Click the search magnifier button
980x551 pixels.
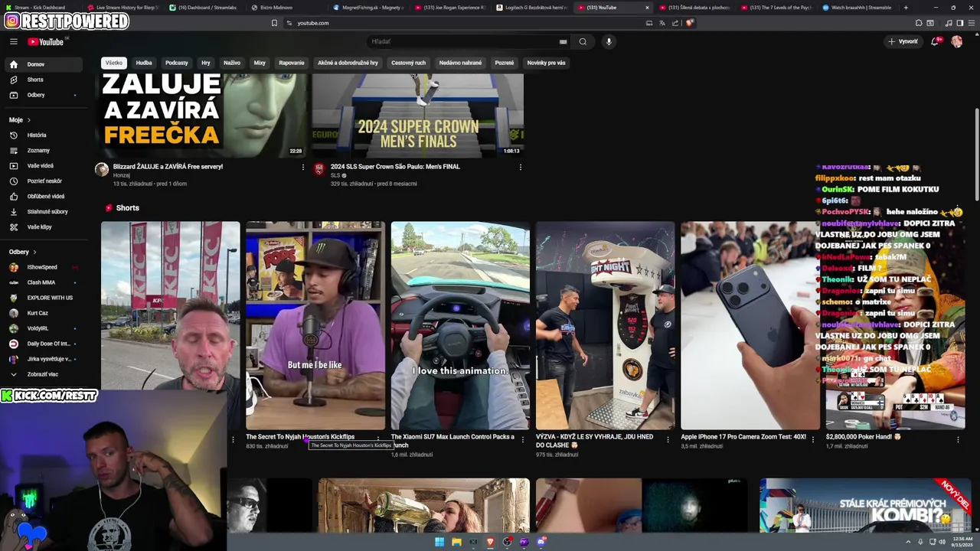(583, 41)
